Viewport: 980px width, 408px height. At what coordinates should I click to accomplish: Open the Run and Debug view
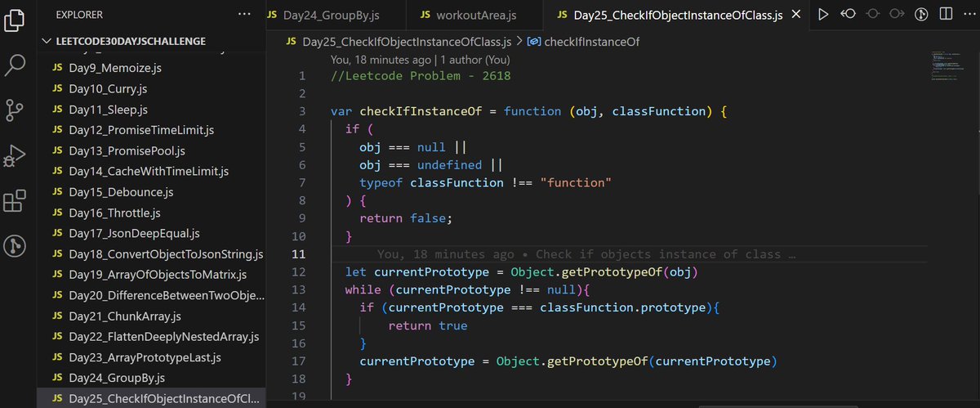(16, 155)
